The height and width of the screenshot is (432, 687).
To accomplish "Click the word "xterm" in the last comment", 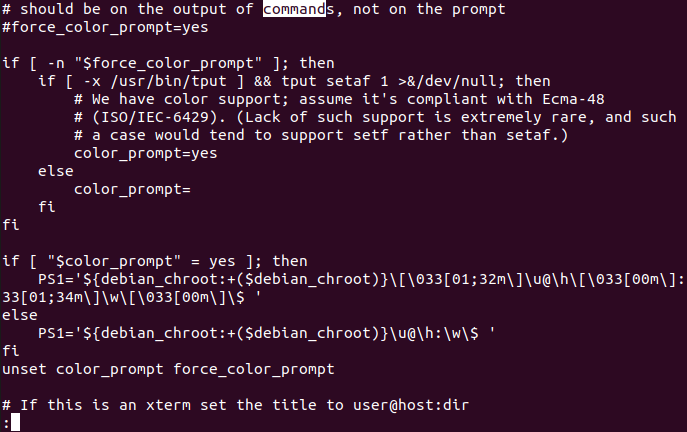I will (168, 405).
